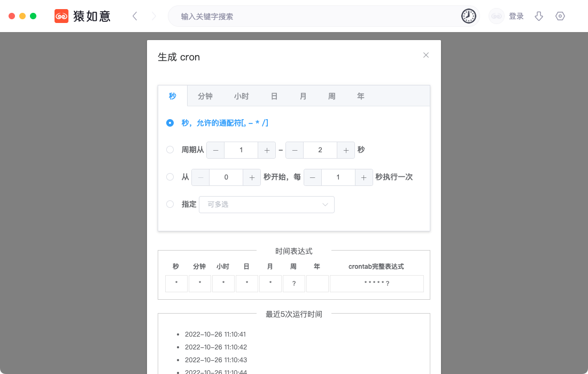
Task: Click the forward navigation arrow
Action: pos(154,16)
